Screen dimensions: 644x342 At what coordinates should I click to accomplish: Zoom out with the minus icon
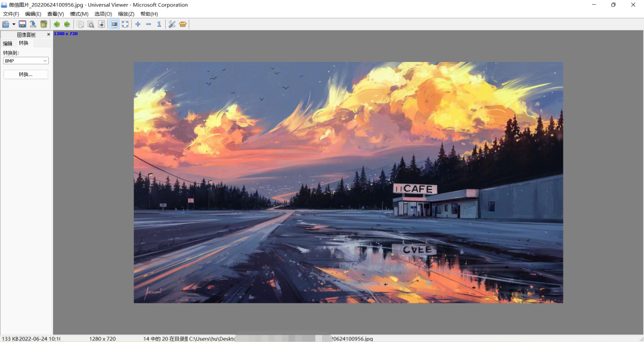148,24
